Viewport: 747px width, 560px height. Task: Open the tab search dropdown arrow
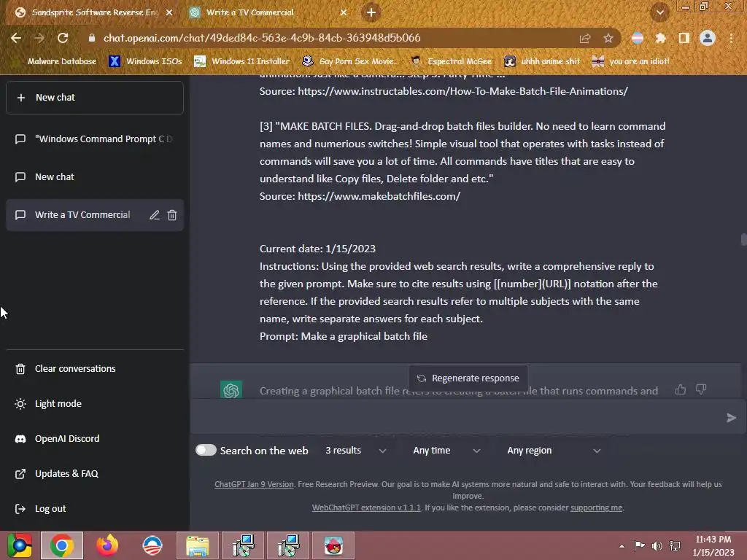point(659,12)
